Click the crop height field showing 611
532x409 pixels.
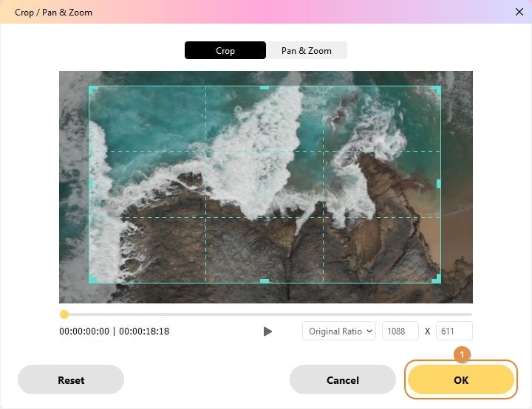[x=454, y=331]
